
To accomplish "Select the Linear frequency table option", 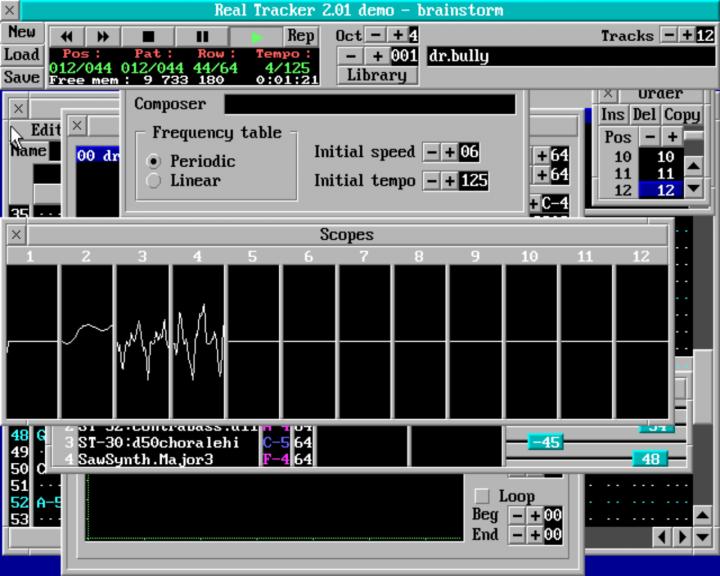I will pyautogui.click(x=154, y=181).
